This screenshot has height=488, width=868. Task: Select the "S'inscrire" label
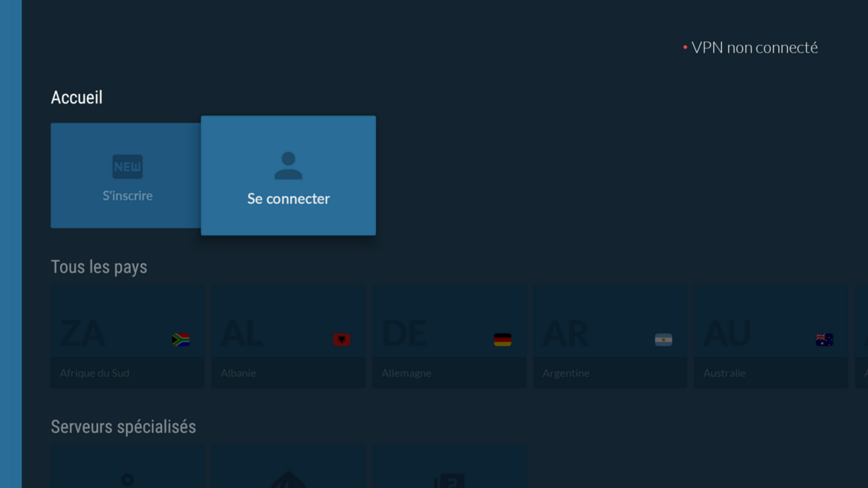tap(127, 196)
